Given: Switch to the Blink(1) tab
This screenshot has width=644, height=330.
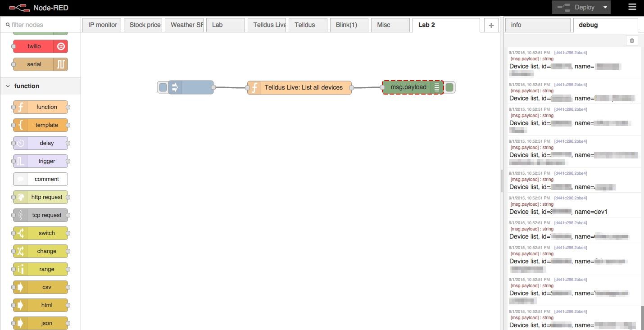Looking at the screenshot, I should (349, 25).
